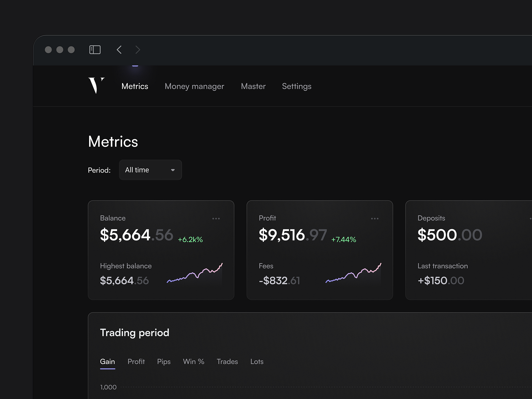
Task: Toggle the browser sidebar icon
Action: coord(94,50)
